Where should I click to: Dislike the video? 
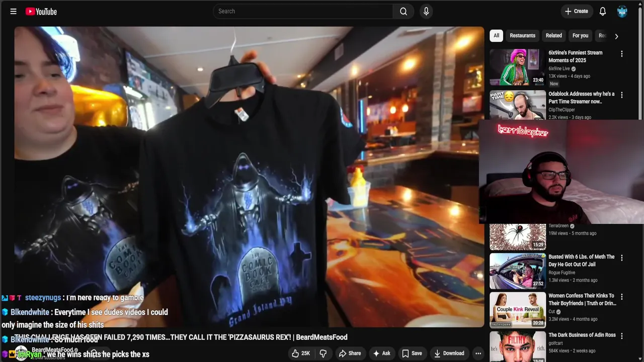coord(323,353)
